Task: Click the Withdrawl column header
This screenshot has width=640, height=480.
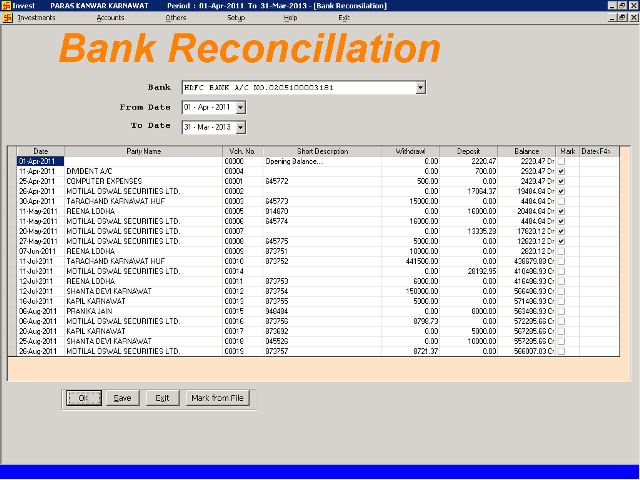Action: tap(412, 151)
